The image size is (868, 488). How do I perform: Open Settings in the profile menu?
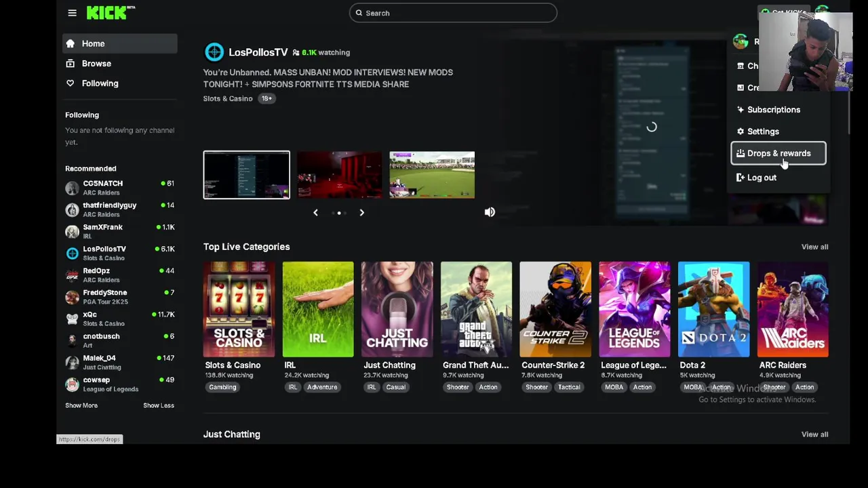[x=778, y=131]
